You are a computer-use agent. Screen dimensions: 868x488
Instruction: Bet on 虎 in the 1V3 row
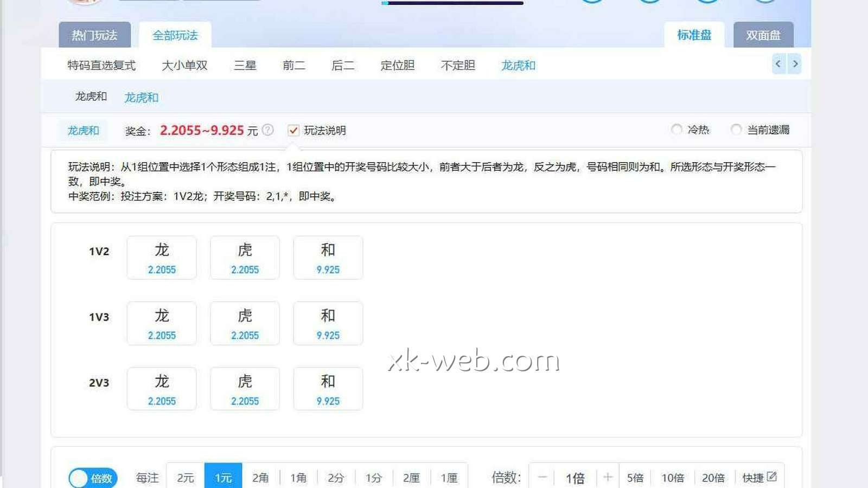(x=245, y=323)
